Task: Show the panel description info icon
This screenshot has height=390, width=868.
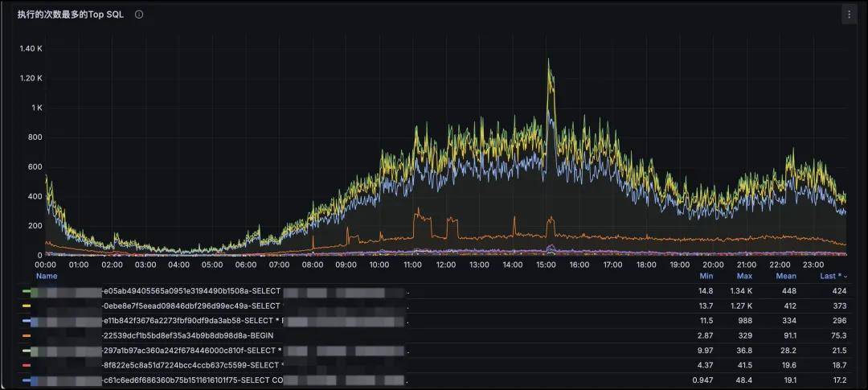Action: (x=139, y=14)
